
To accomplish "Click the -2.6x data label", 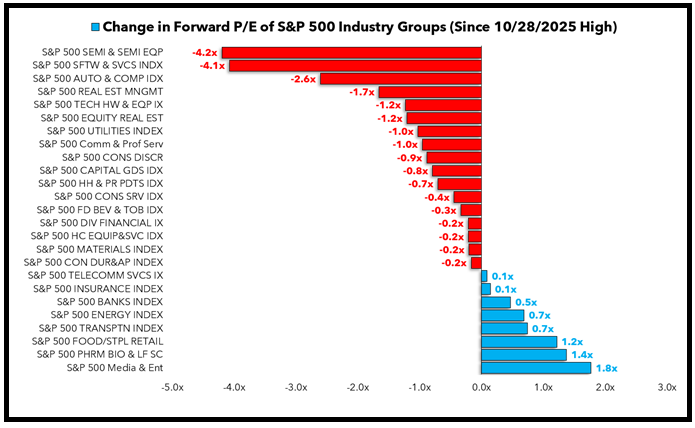I will [x=302, y=78].
